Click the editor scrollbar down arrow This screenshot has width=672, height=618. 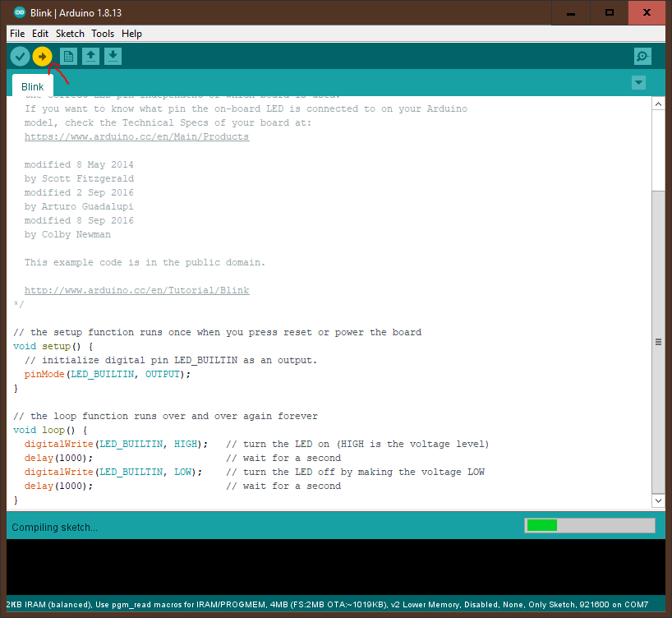tap(658, 500)
